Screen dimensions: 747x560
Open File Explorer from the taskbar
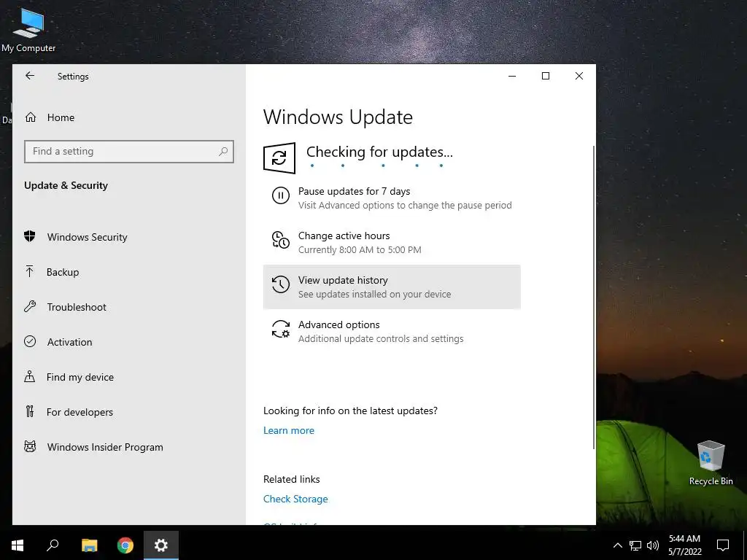point(89,545)
